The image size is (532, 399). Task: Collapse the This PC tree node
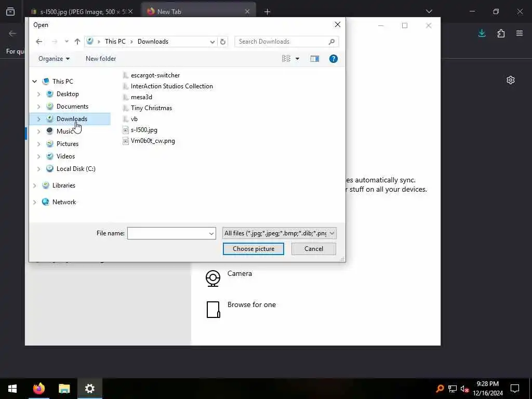35,82
